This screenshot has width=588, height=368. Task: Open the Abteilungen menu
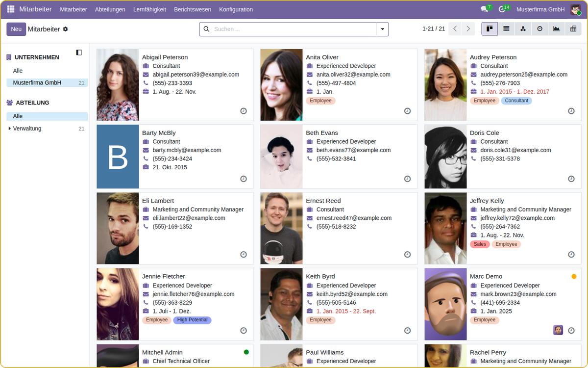click(x=110, y=9)
